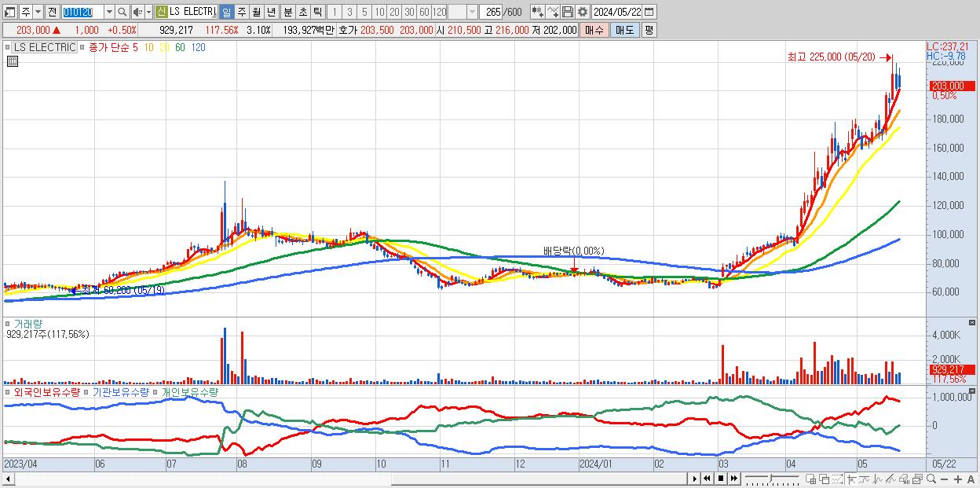Click the rewind button in bottom bar
This screenshot has width=980, height=488.
[x=708, y=479]
